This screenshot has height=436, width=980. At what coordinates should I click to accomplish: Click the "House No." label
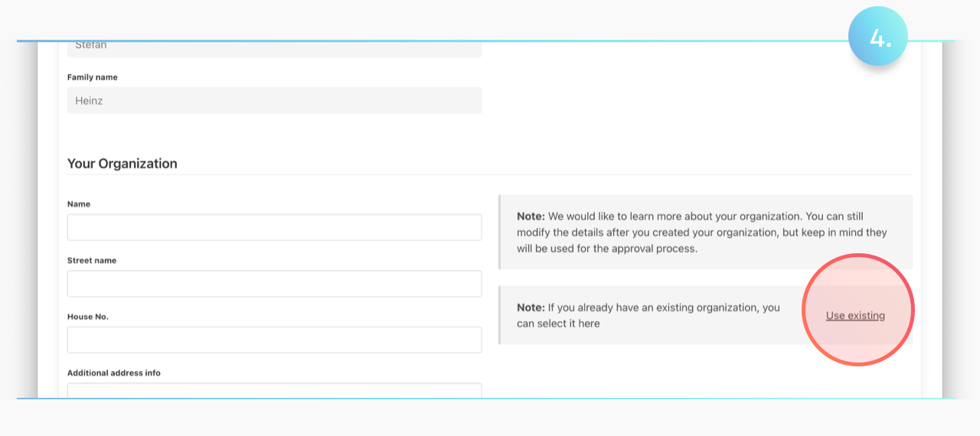(x=88, y=317)
